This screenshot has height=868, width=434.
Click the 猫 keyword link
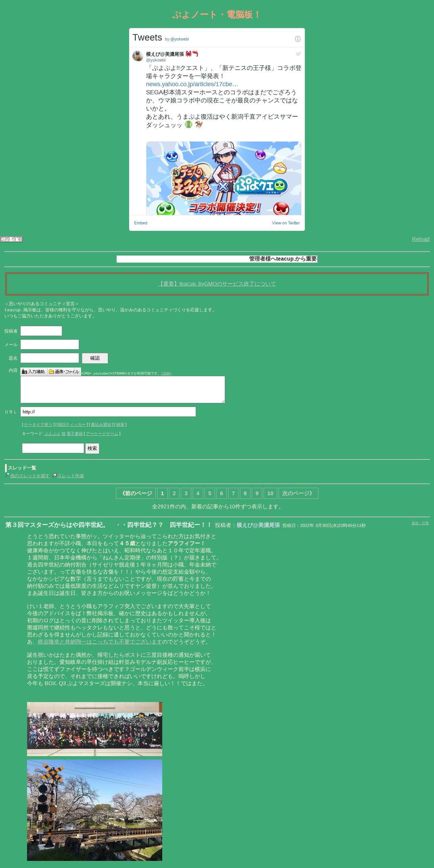pyautogui.click(x=64, y=434)
